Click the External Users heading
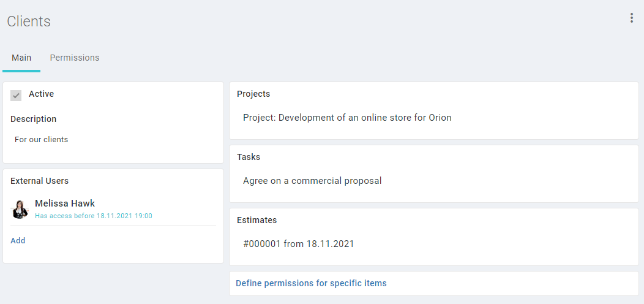Screen dimensions: 644x304 pyautogui.click(x=39, y=181)
